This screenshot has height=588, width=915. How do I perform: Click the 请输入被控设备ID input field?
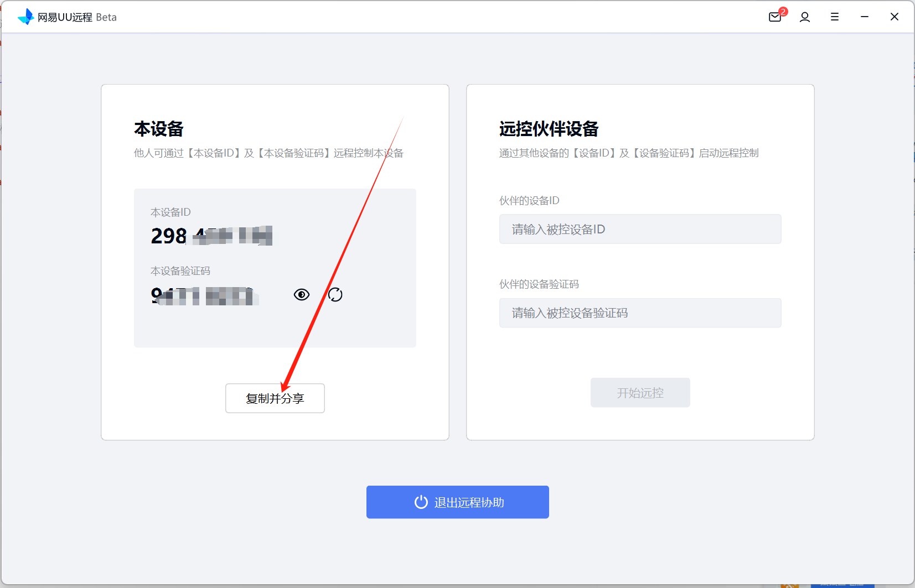point(640,229)
